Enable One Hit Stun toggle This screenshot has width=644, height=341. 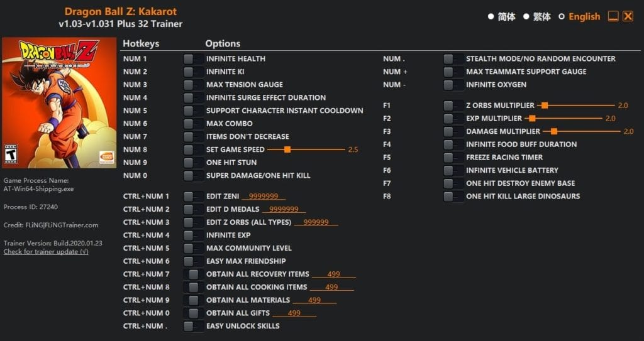193,163
